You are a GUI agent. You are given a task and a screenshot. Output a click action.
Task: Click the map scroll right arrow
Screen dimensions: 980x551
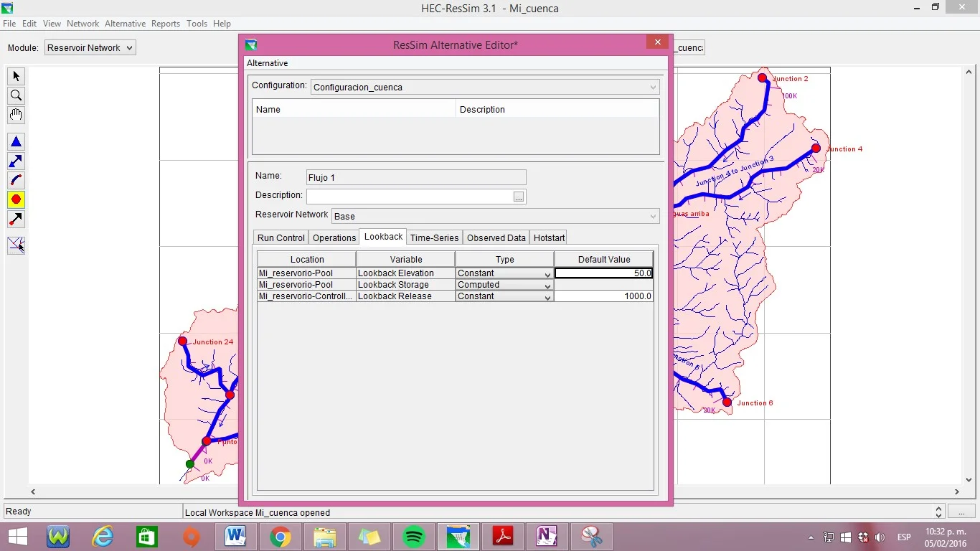pos(957,492)
